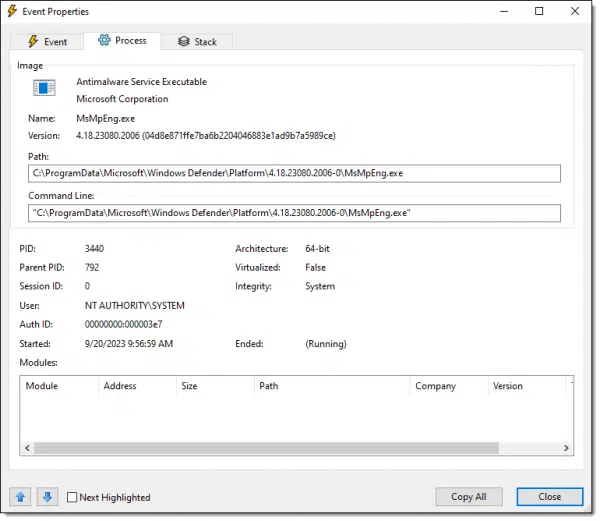600x521 pixels.
Task: Click the Session ID value 0
Action: pyautogui.click(x=87, y=286)
